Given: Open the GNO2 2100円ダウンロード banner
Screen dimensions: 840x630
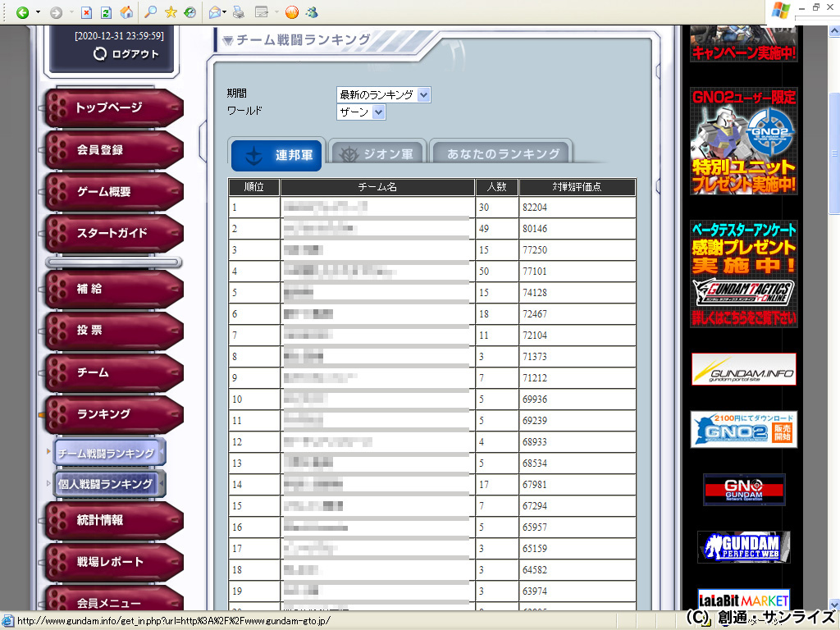Looking at the screenshot, I should tap(743, 429).
